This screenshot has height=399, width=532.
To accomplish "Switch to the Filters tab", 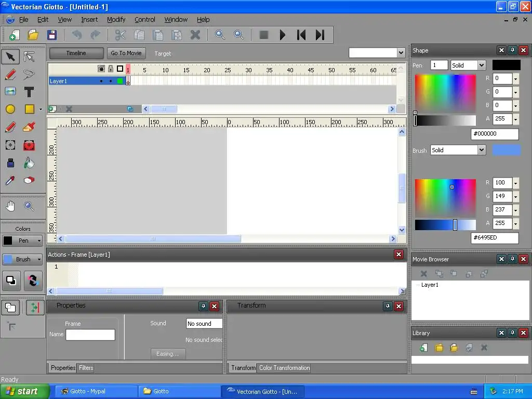I will point(86,368).
